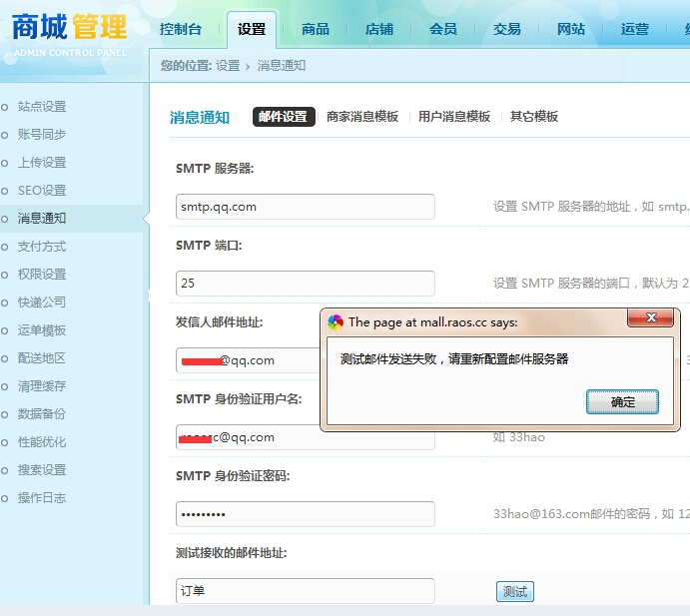This screenshot has height=616, width=690.
Task: Click the colorful browser icon in alert dialog
Action: coord(336,322)
